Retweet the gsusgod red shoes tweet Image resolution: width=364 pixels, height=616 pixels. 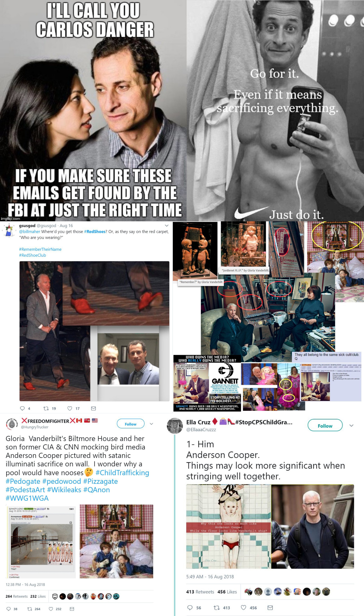click(46, 408)
